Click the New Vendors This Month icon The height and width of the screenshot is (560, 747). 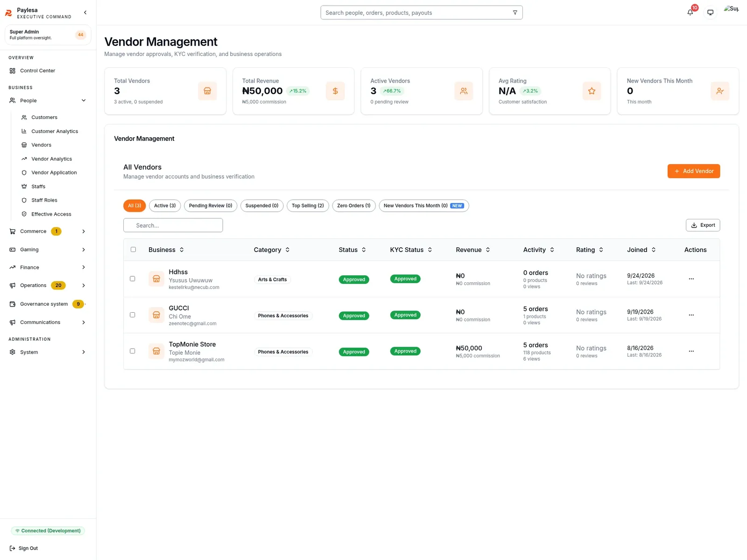[720, 91]
